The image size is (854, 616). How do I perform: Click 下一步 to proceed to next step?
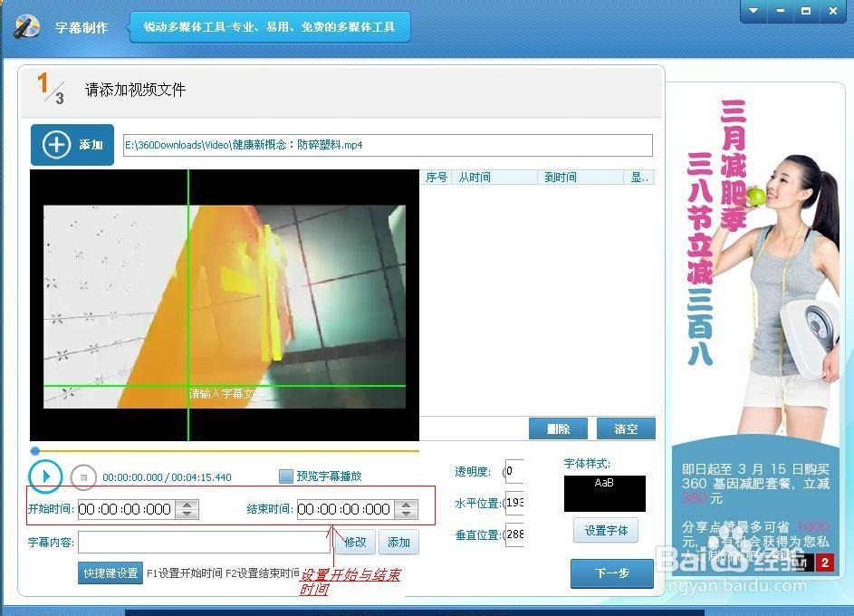pos(611,573)
